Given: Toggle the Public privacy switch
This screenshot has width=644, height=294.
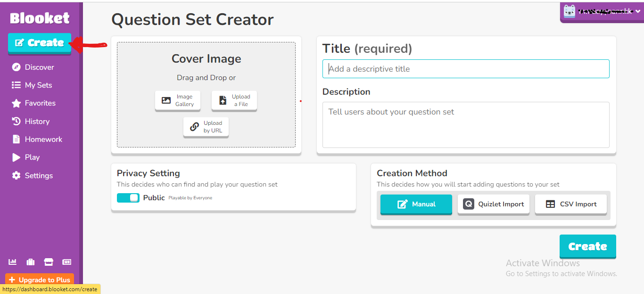Looking at the screenshot, I should pos(128,198).
